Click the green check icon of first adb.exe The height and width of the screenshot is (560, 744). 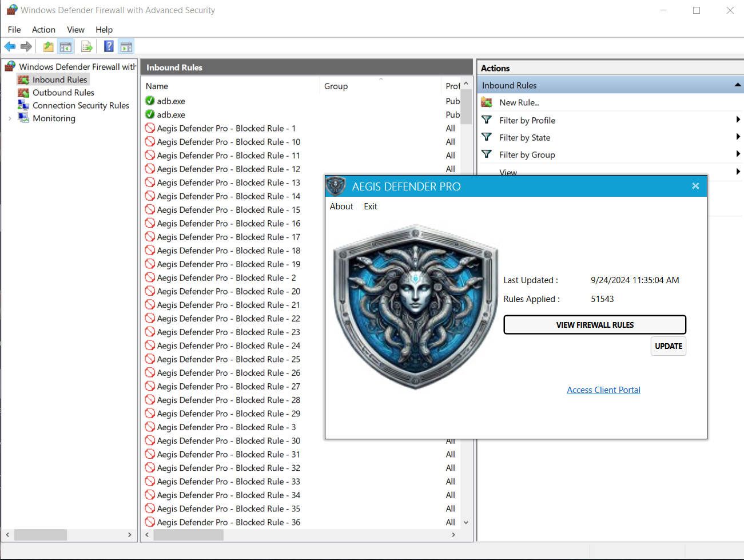[x=150, y=101]
